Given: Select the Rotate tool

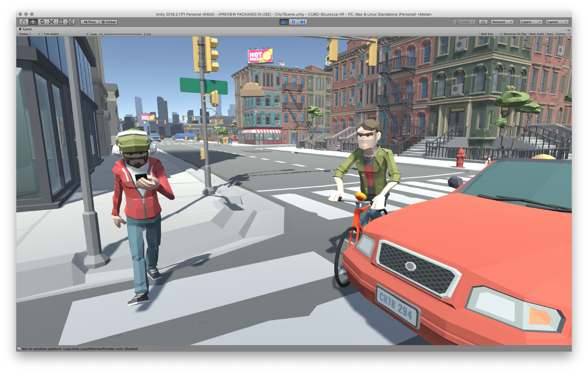Looking at the screenshot, I should [42, 22].
